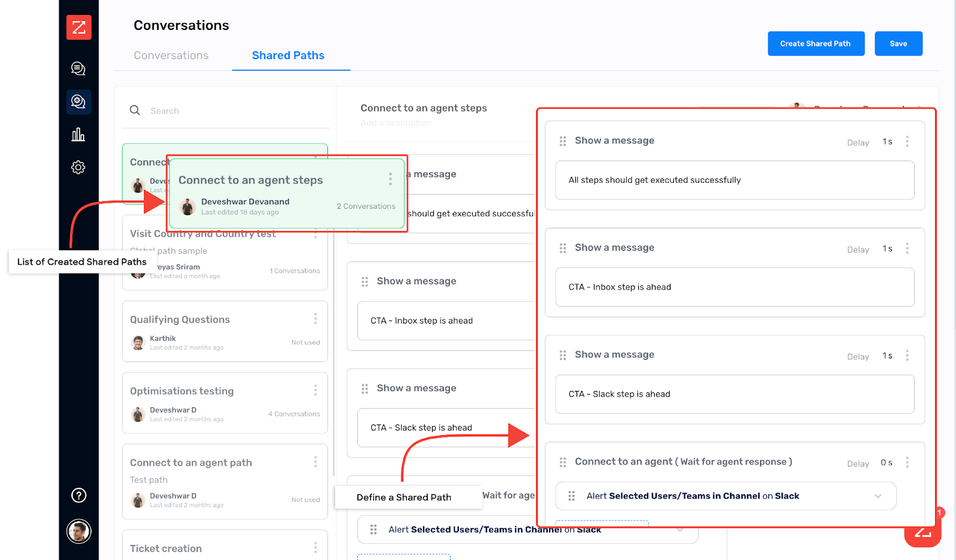Switch to the Conversations tab
Screen dimensions: 956x560
click(x=171, y=55)
